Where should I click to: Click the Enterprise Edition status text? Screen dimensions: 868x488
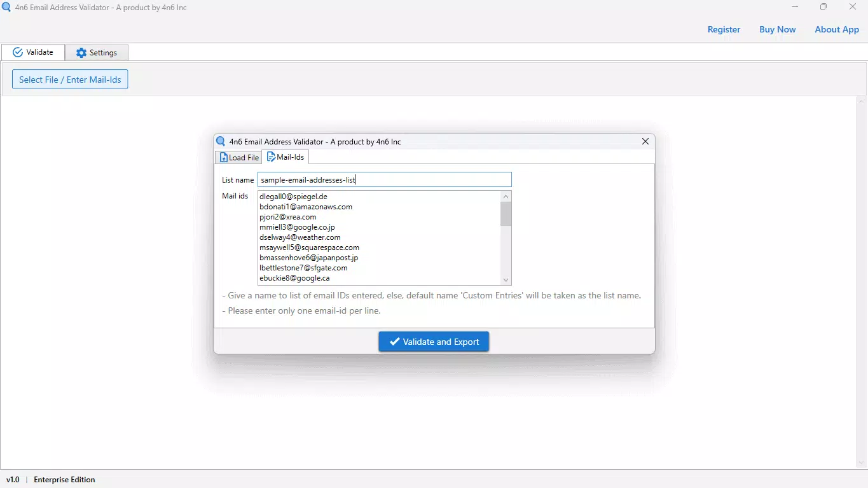[64, 480]
